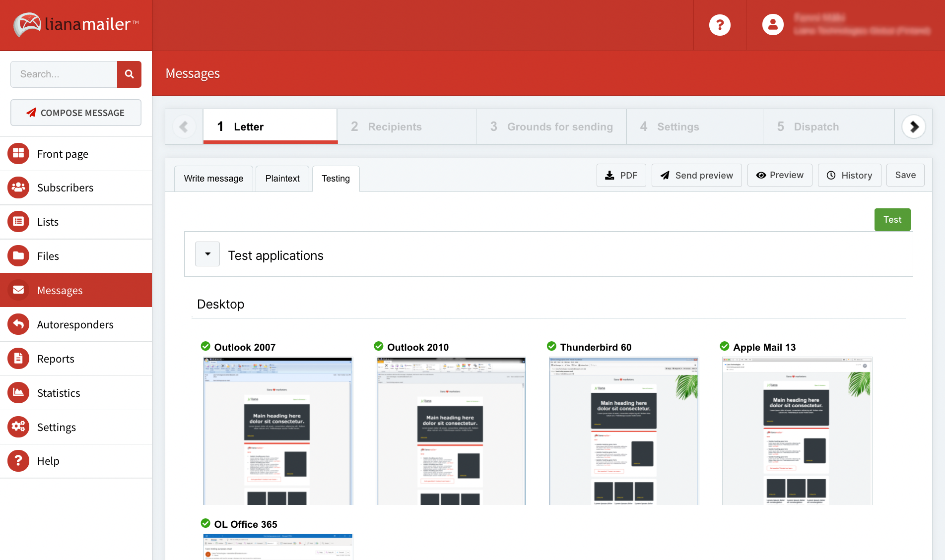Open Autoresponders in the sidebar
This screenshot has height=560, width=945.
tap(75, 325)
